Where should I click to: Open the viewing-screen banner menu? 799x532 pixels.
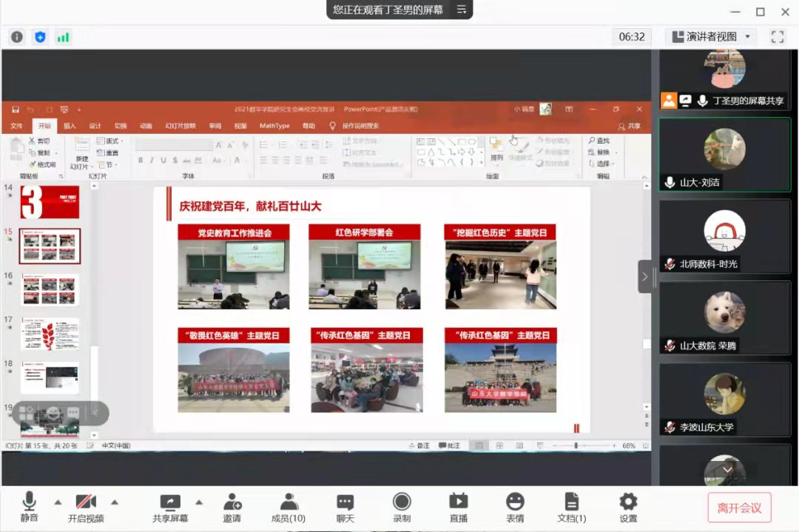click(462, 10)
